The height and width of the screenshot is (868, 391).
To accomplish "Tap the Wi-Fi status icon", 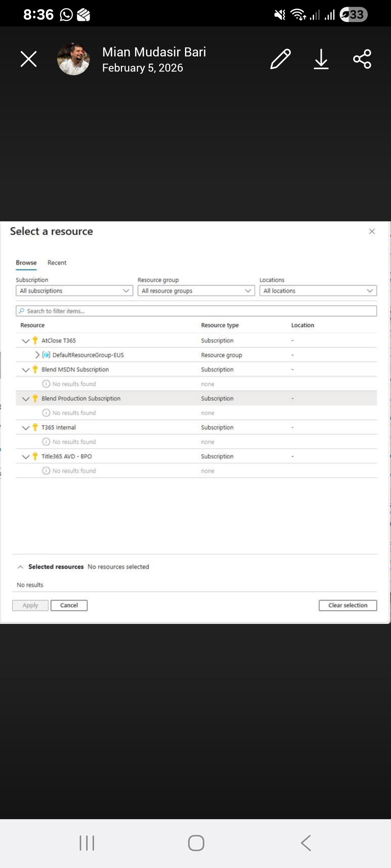I will 298,15.
